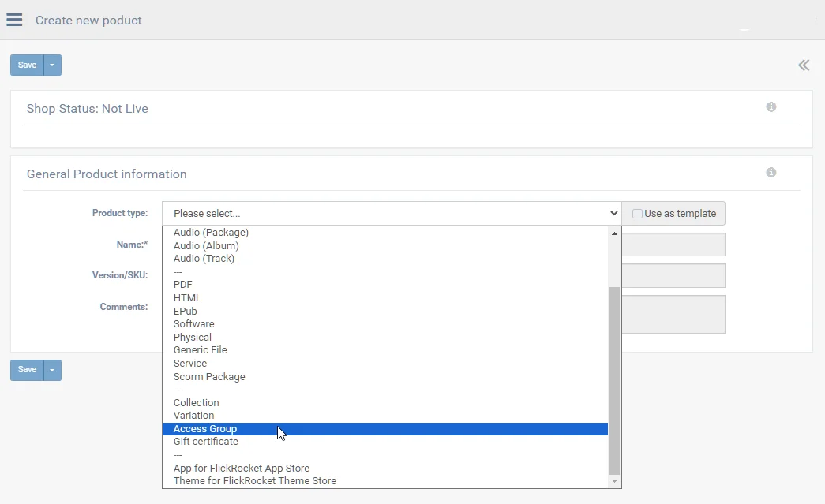Show info for General Product information
Viewport: 825px width, 504px height.
pyautogui.click(x=771, y=173)
